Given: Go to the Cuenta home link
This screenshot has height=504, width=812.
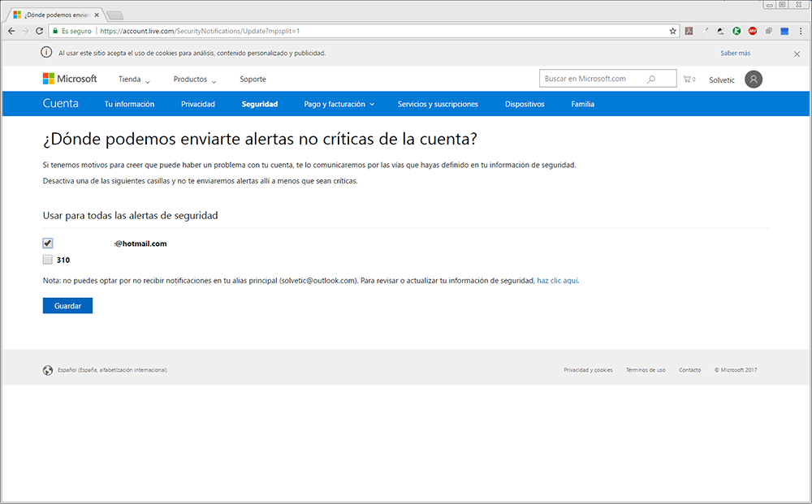Looking at the screenshot, I should pos(61,104).
